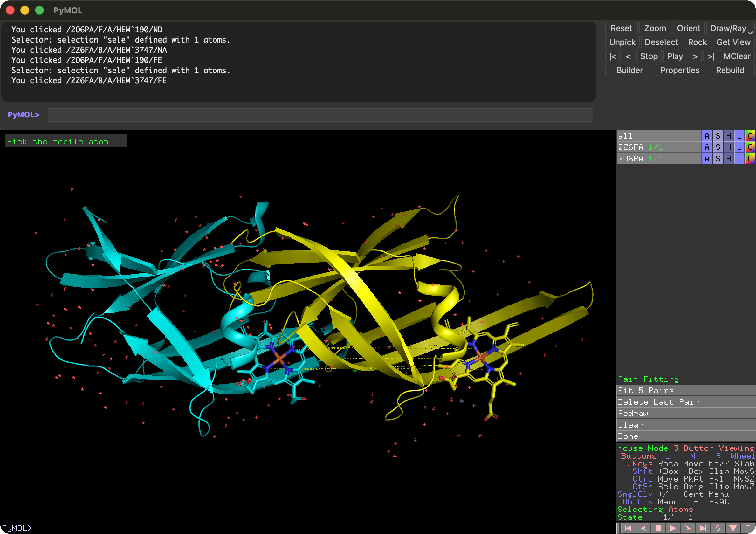This screenshot has width=756, height=534.
Task: Click the rewind-to-first-frame icon in bottom bar
Action: [x=628, y=528]
